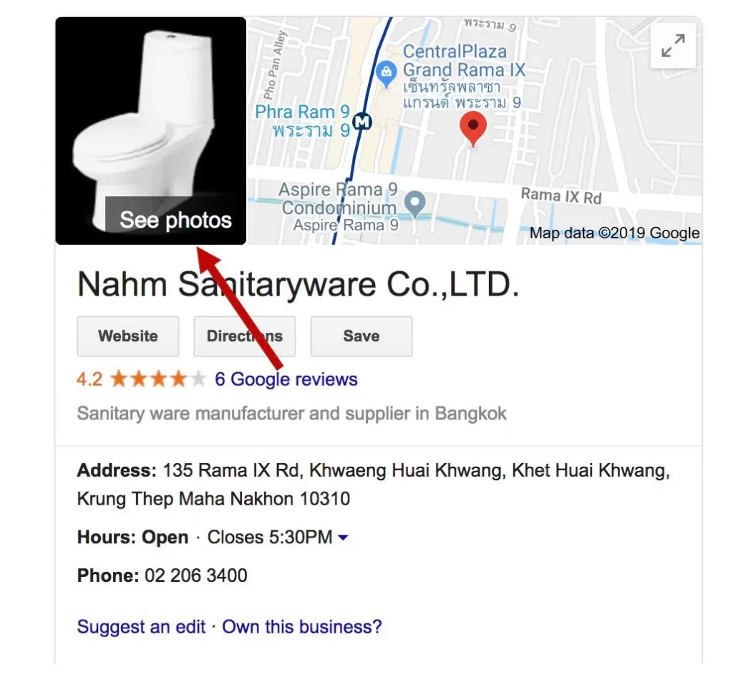Select the Phra Ram 9 metro station icon
Image resolution: width=733 pixels, height=700 pixels.
[361, 122]
